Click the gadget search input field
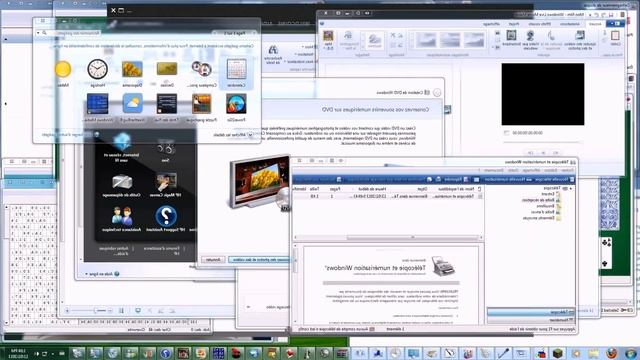Image resolution: width=640 pixels, height=360 pixels. click(73, 33)
